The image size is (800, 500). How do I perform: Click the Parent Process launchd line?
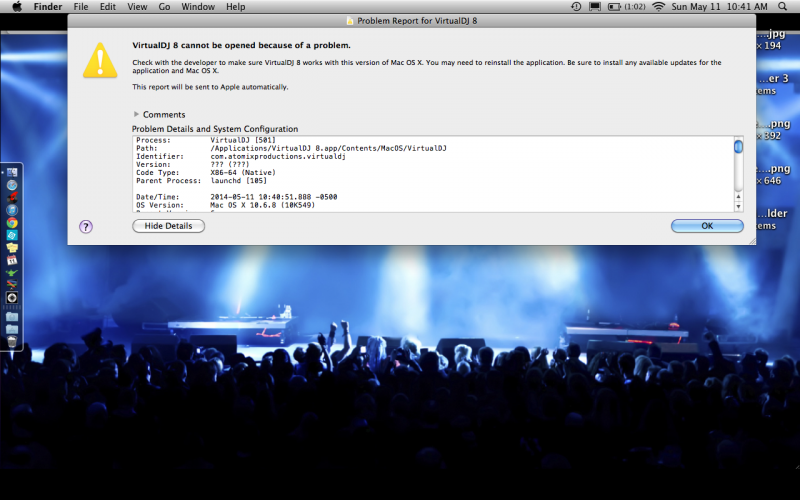(202, 181)
